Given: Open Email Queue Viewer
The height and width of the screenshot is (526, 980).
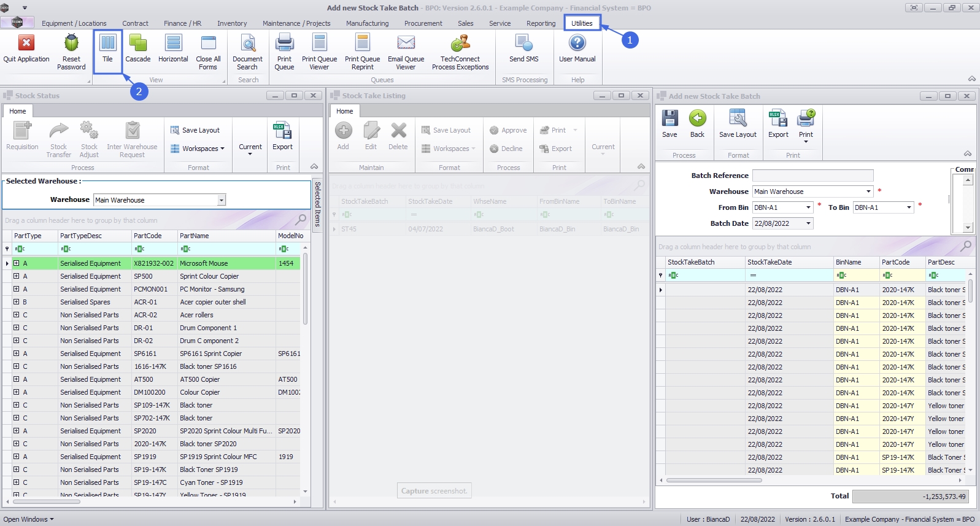Looking at the screenshot, I should point(406,52).
